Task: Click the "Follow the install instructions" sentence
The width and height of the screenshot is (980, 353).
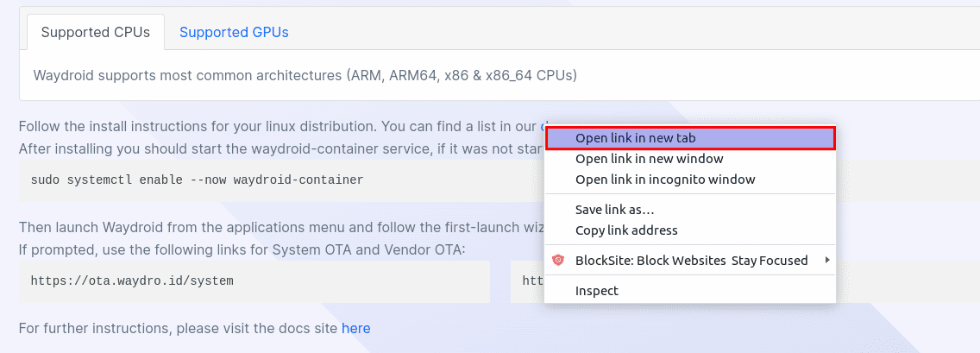Action: pos(280,126)
